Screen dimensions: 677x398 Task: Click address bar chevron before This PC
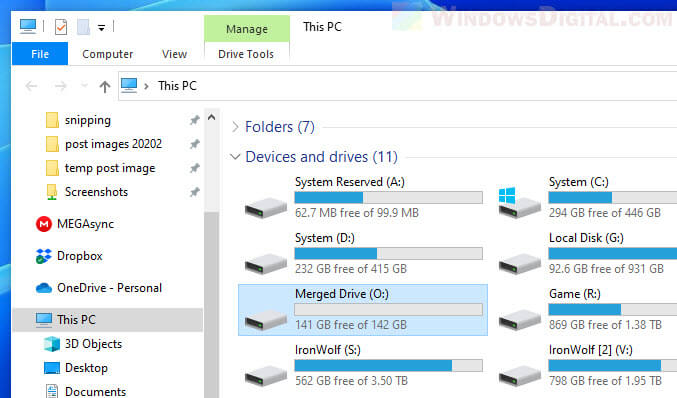tap(146, 86)
